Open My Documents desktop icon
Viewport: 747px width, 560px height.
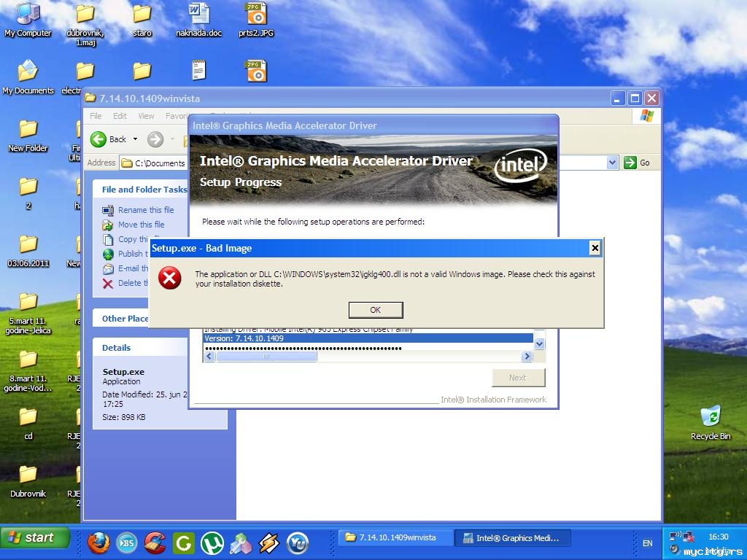pyautogui.click(x=28, y=77)
